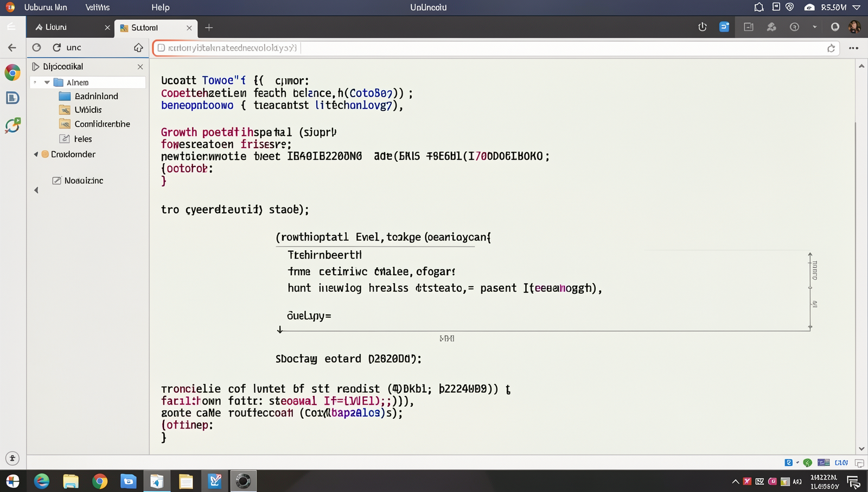Toggle the Dijocodikal panel triangle
Screen dimensions: 868x492
36,66
